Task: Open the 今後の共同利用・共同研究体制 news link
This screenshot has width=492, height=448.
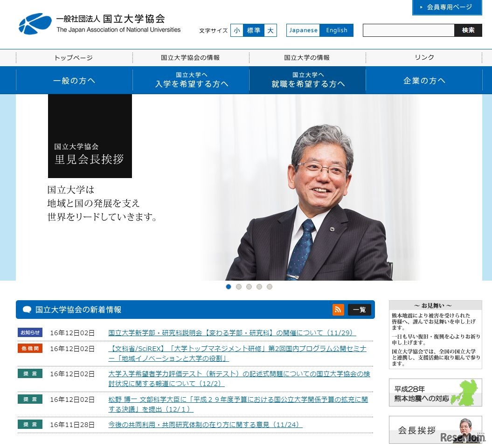Action: point(204,425)
